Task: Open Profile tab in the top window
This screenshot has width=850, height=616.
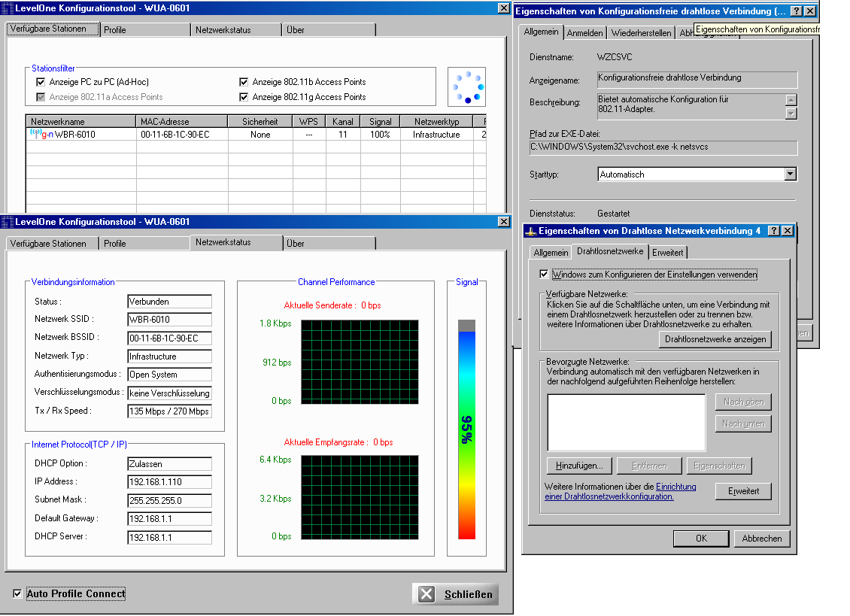Action: point(145,30)
